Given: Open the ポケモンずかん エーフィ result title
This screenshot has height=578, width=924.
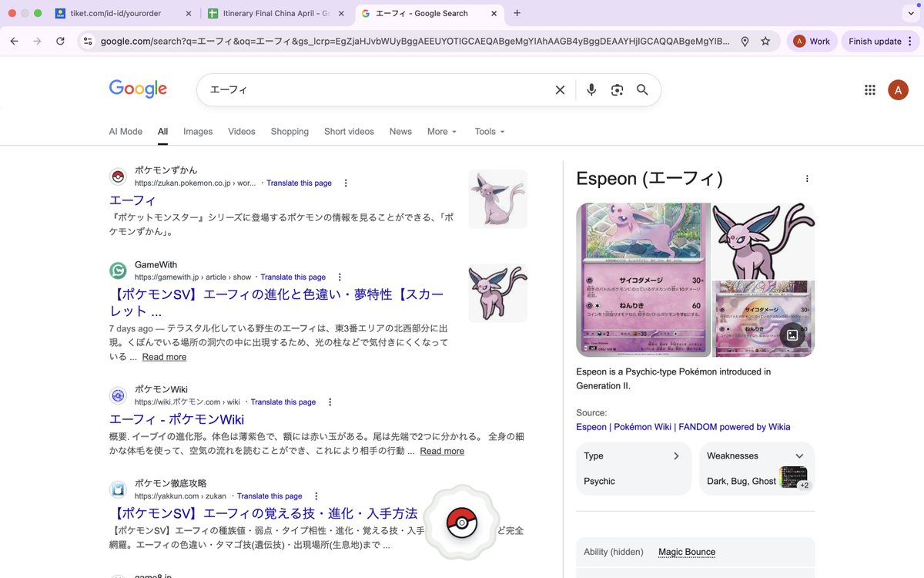Looking at the screenshot, I should 132,200.
